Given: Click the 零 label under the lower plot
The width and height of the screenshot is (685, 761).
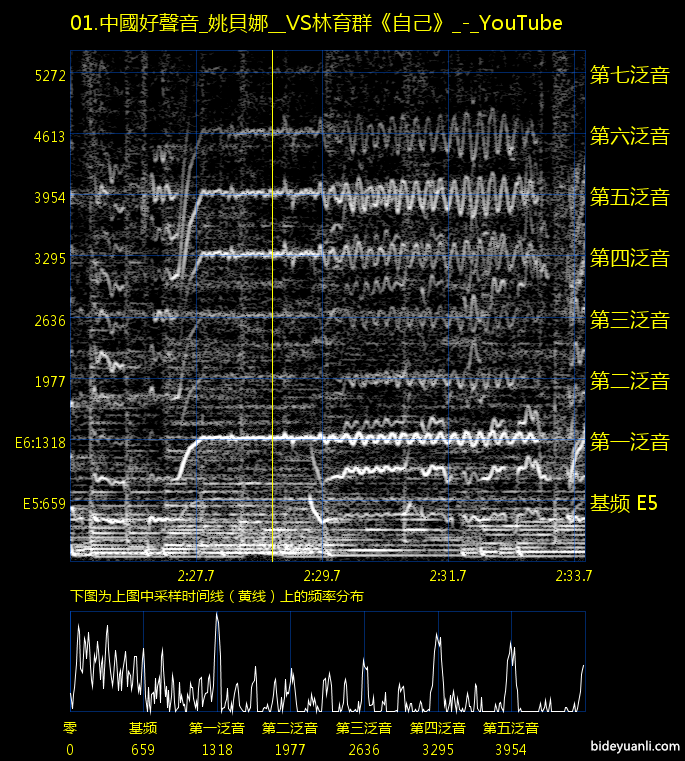Looking at the screenshot, I should click(69, 728).
